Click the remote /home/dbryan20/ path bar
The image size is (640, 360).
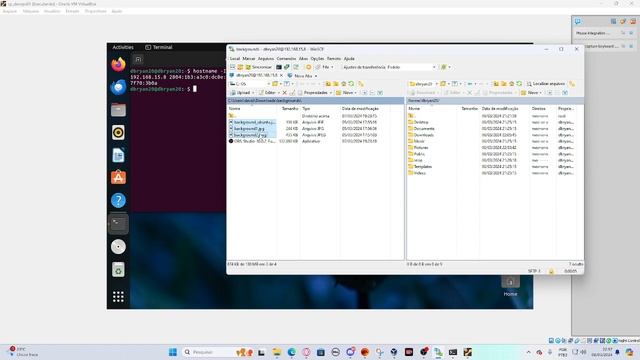(x=495, y=100)
